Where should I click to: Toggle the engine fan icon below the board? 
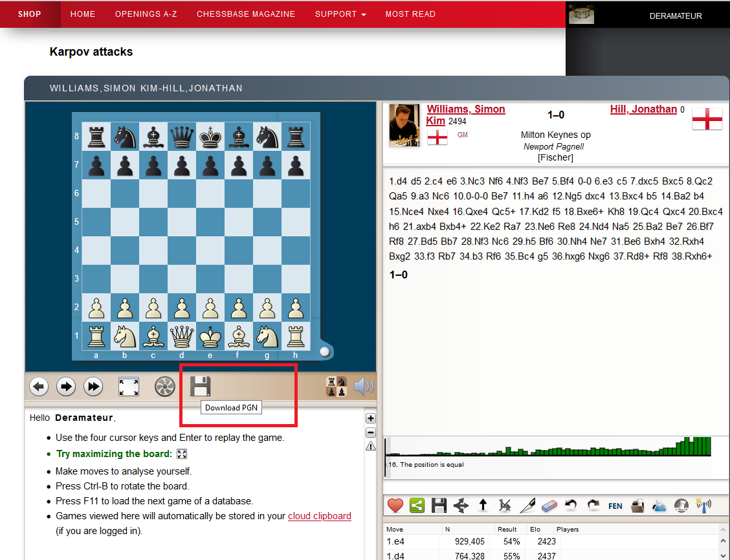coord(165,387)
